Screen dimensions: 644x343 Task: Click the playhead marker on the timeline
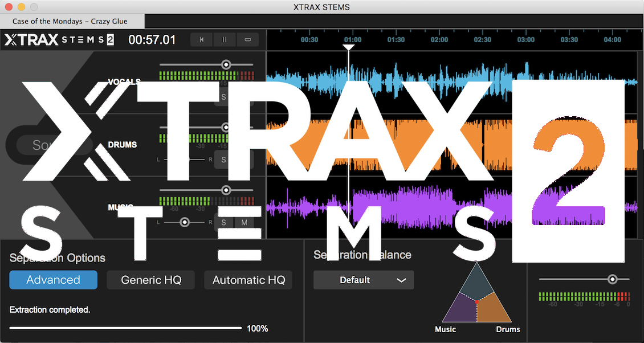tap(348, 48)
